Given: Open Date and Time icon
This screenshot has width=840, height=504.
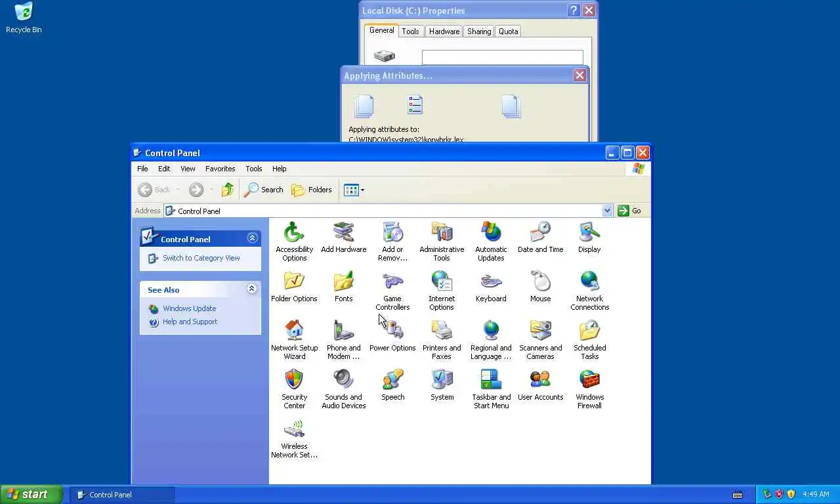Looking at the screenshot, I should coord(540,232).
